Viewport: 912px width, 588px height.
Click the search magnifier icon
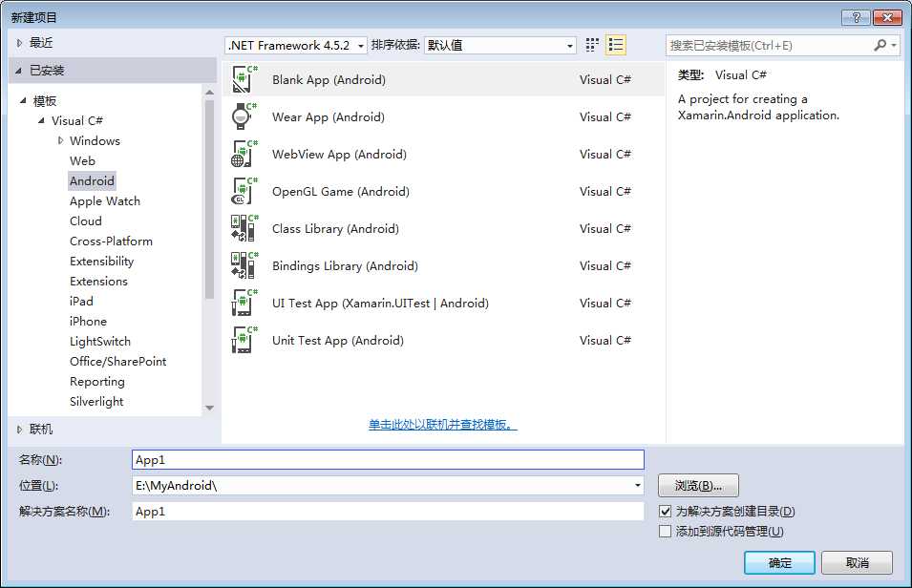(x=880, y=46)
